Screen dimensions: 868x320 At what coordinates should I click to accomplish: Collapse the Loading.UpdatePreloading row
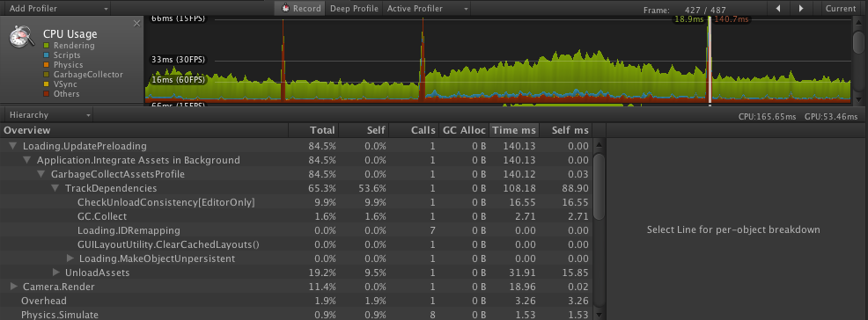coord(13,147)
